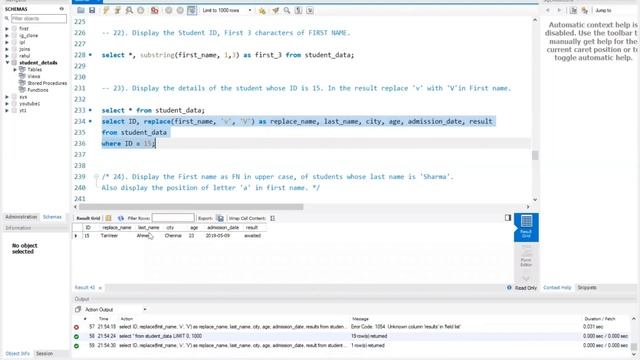Refresh the SCHEMAS list icon
This screenshot has width=640, height=360.
coord(62,9)
